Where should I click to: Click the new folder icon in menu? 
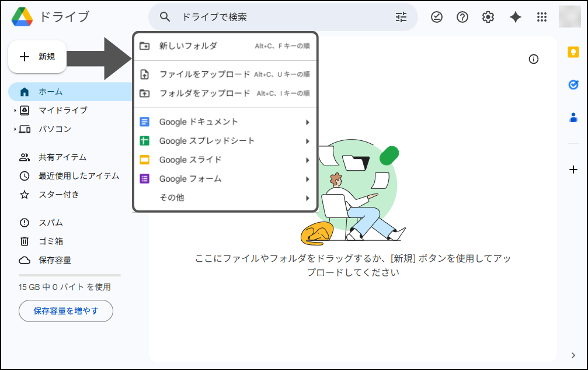pos(144,46)
